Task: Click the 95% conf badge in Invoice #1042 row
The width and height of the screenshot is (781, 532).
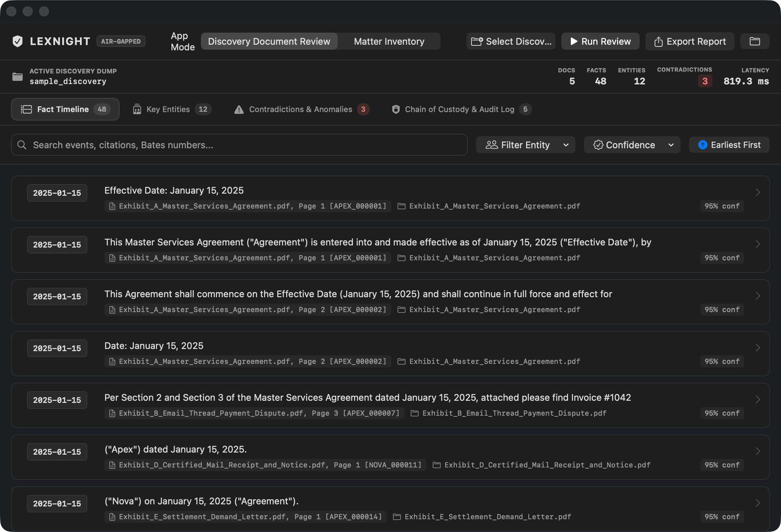Action: 722,413
